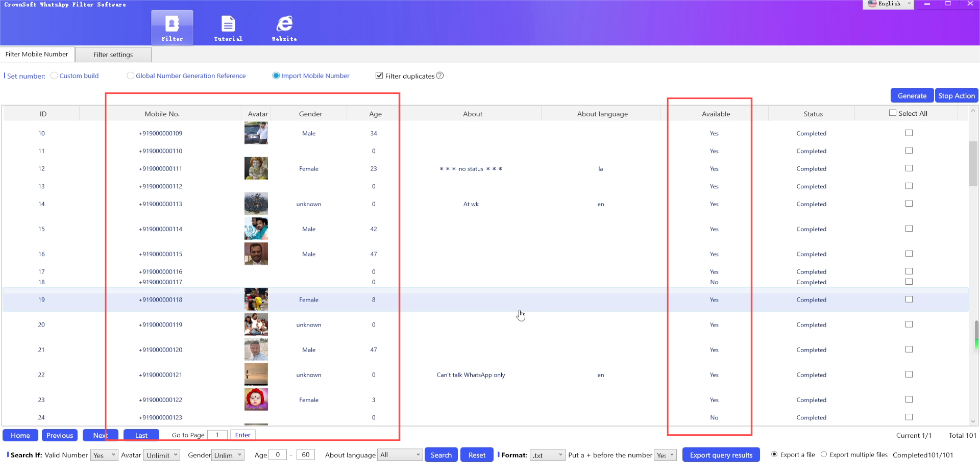Click the table vertical scrollbar thumb
The height and width of the screenshot is (474, 980).
coord(973,163)
